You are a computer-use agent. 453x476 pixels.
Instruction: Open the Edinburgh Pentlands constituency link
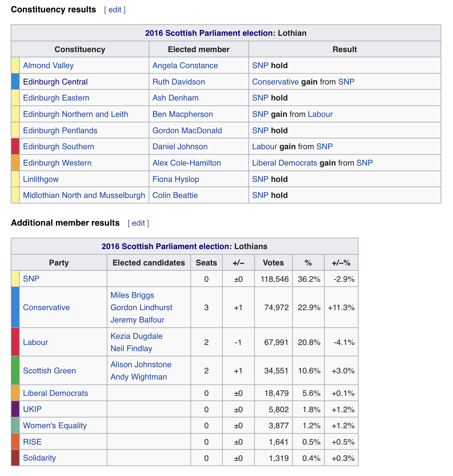point(60,130)
